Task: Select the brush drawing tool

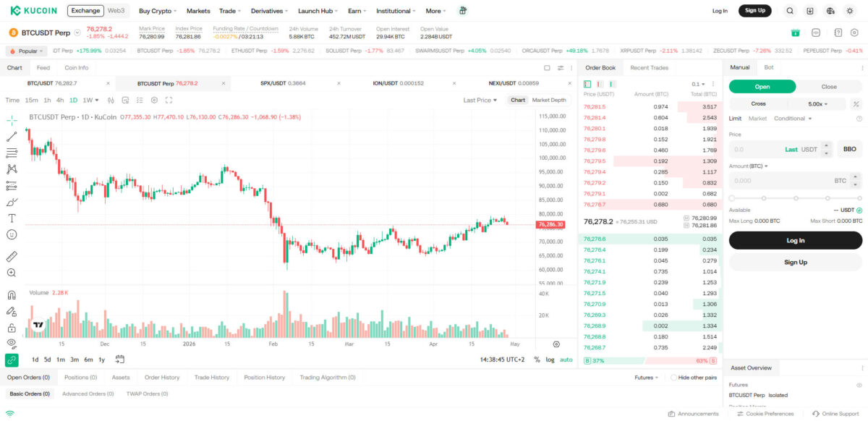Action: point(12,202)
